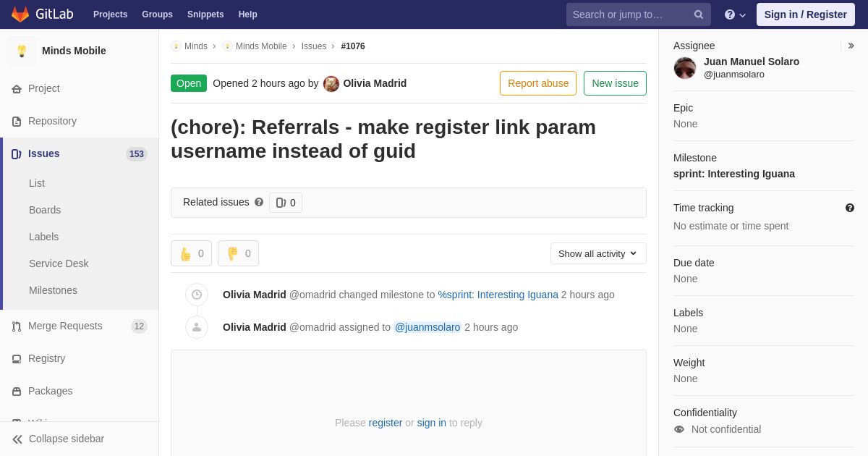The height and width of the screenshot is (456, 868).
Task: Open Help in the top navigation
Action: pyautogui.click(x=248, y=14)
